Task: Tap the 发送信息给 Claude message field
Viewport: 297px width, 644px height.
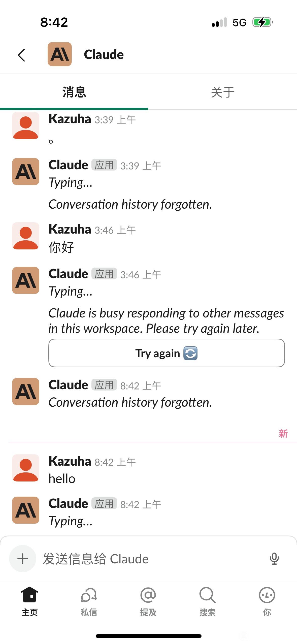Action: tap(151, 559)
